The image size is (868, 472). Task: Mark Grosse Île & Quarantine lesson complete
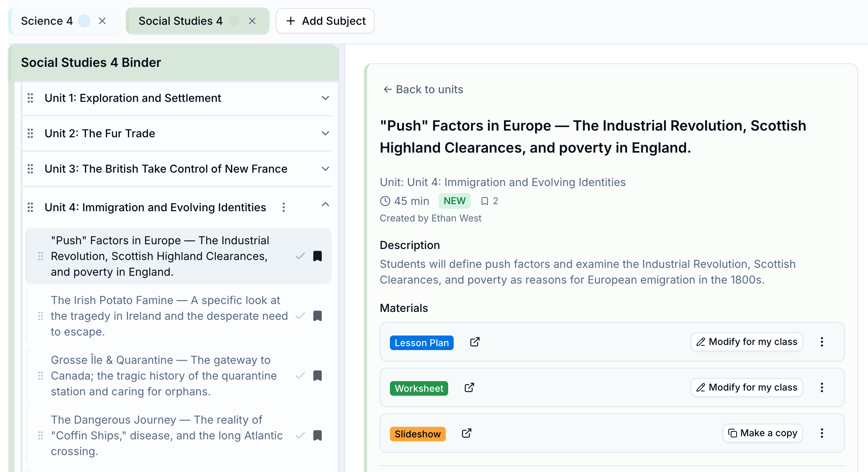pos(300,376)
